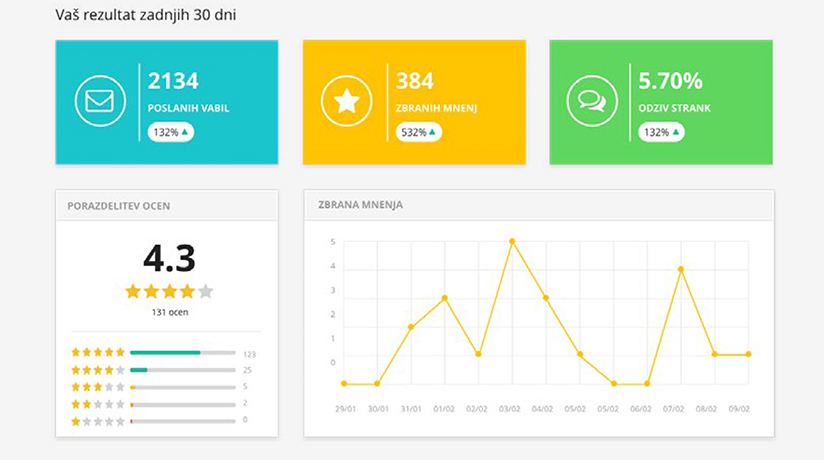Screen dimensions: 824x460
Task: Click the 132% badge under Poslanih vabil
Action: click(x=171, y=132)
